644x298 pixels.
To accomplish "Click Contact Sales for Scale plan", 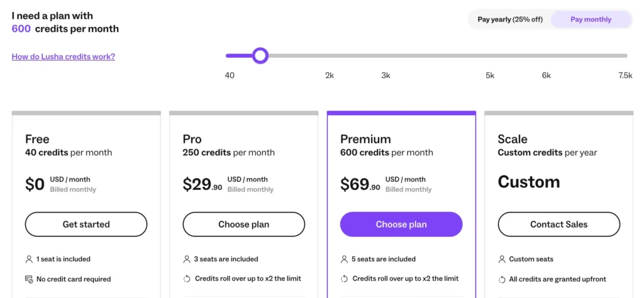I will tap(558, 224).
